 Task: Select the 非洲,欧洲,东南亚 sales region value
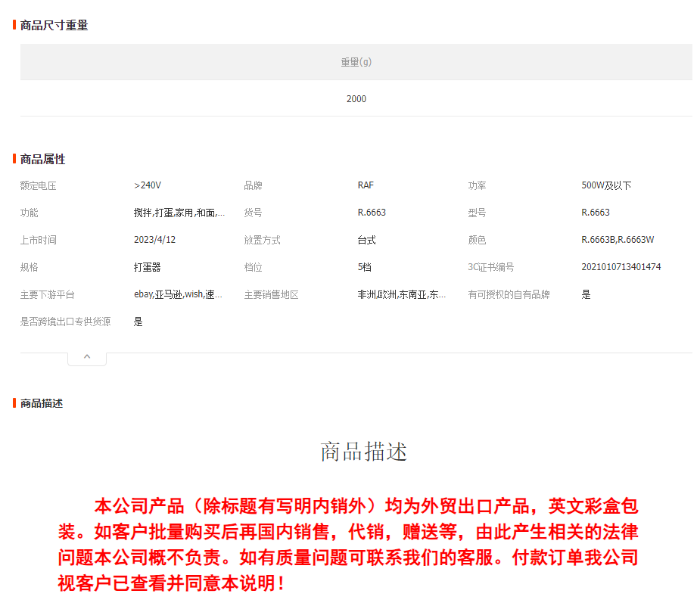point(401,294)
